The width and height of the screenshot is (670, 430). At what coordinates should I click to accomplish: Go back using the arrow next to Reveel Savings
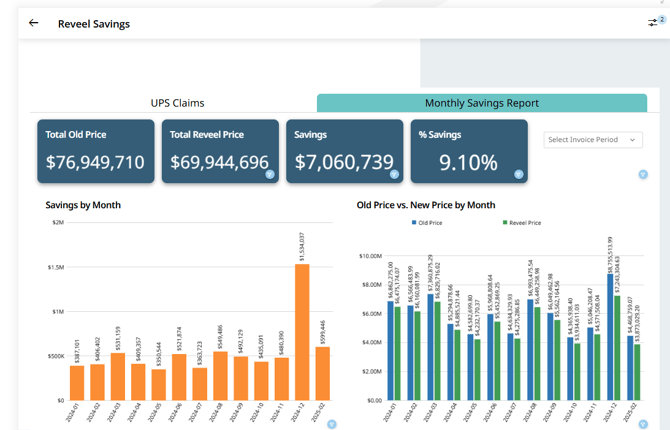click(x=34, y=23)
